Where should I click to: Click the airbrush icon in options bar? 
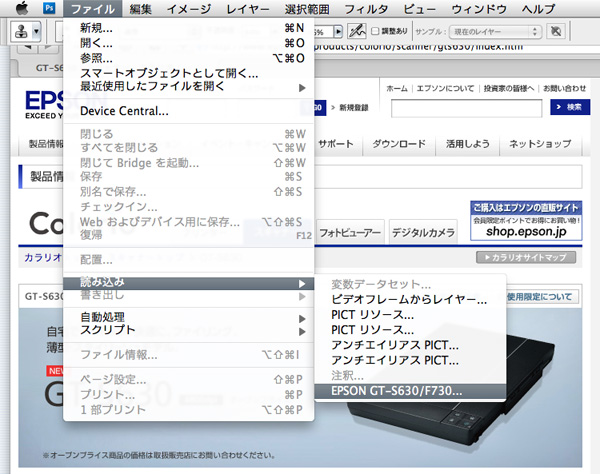coord(356,31)
